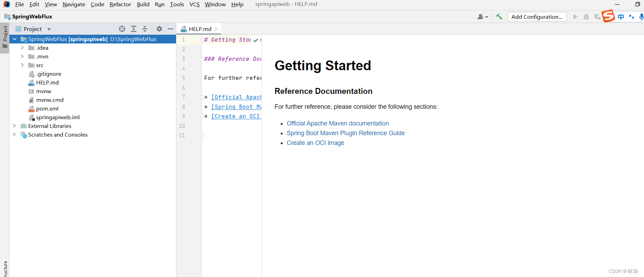Click the fold marker on editor line 3
The image size is (644, 277).
pos(201,59)
